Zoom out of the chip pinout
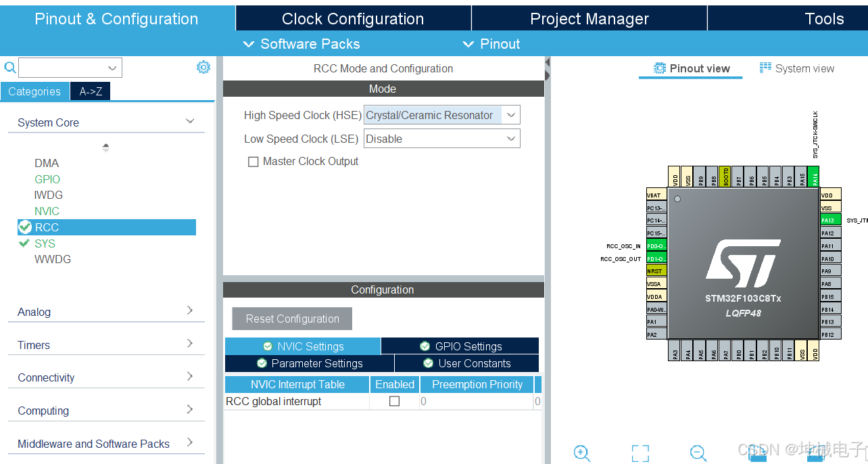 pyautogui.click(x=698, y=453)
